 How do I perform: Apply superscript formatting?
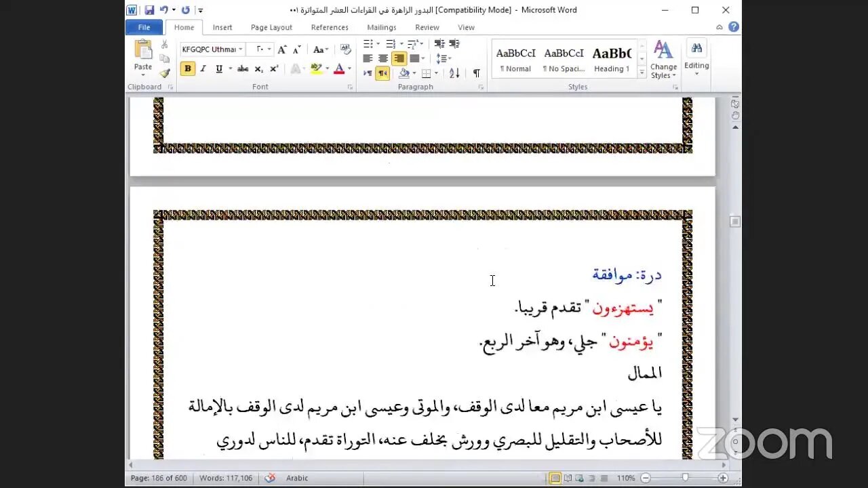(274, 68)
